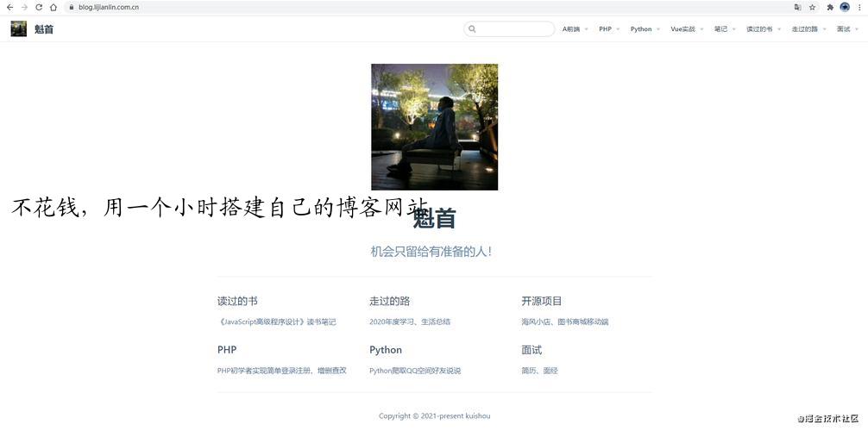The height and width of the screenshot is (431, 868).
Task: Click the padlock site info icon
Action: 71,7
